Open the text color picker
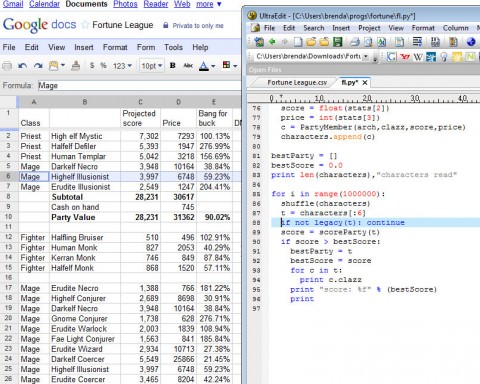Viewport: 480px width, 384px height. pyautogui.click(x=207, y=66)
